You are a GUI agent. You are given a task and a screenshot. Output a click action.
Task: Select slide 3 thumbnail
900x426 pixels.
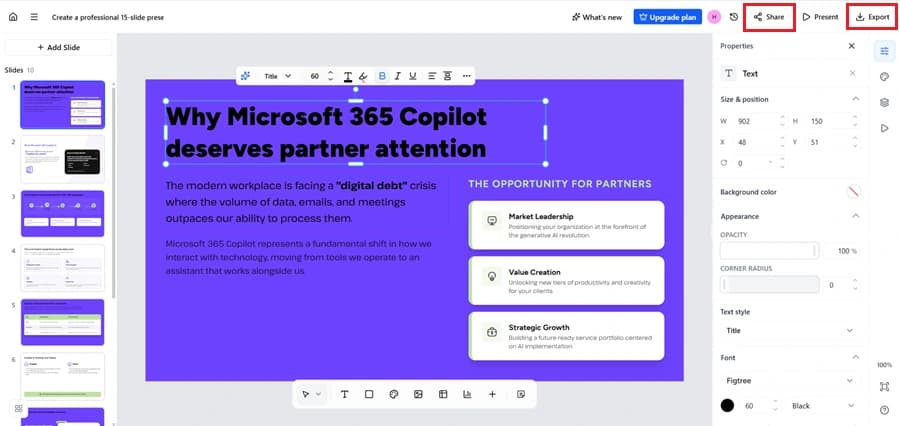(63, 214)
